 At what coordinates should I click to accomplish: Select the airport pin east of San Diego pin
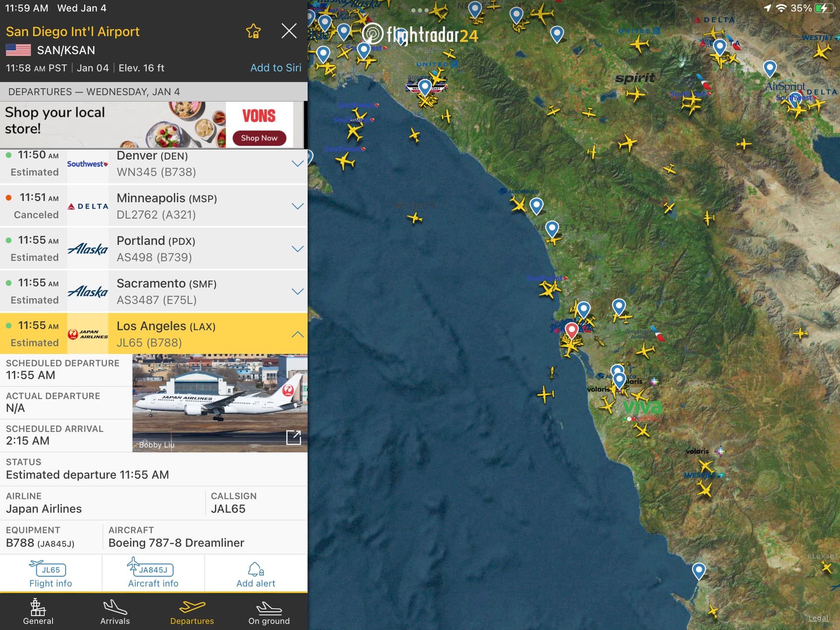click(x=619, y=308)
